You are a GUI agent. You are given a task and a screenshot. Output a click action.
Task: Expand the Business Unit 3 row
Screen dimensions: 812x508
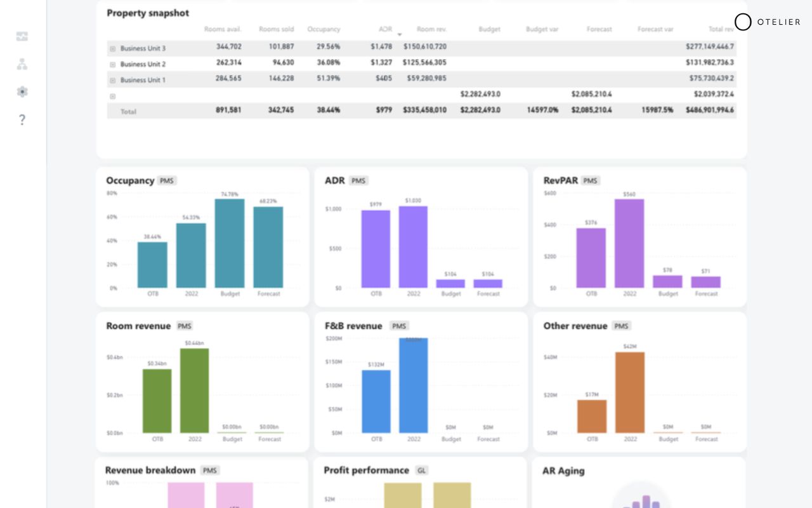[x=112, y=48]
